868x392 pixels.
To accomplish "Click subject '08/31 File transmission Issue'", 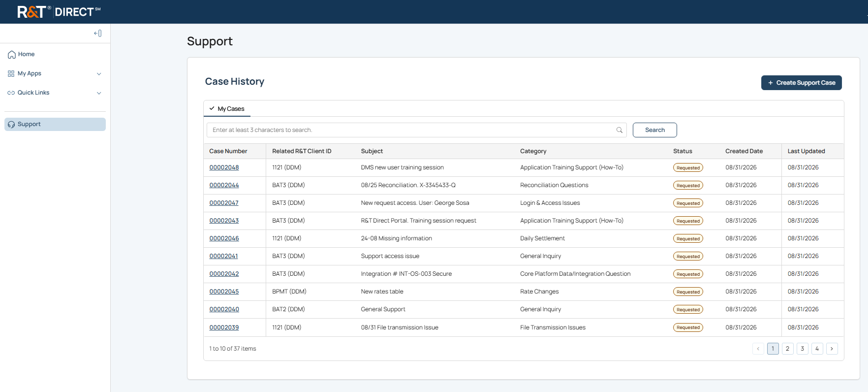I will (x=399, y=327).
